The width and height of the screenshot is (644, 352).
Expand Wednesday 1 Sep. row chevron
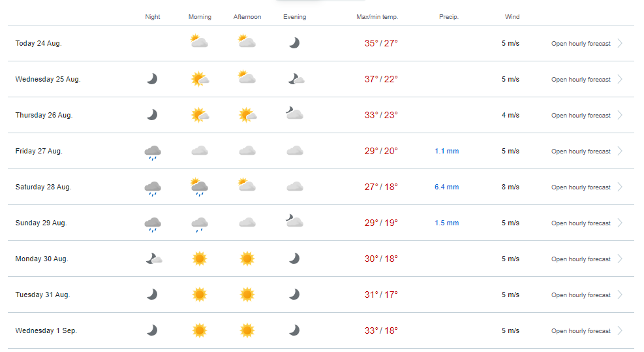(x=619, y=331)
